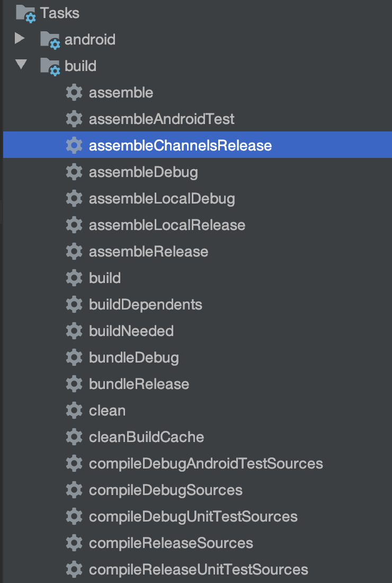Click gear icon next to clean
The width and height of the screenshot is (392, 583).
tap(74, 410)
